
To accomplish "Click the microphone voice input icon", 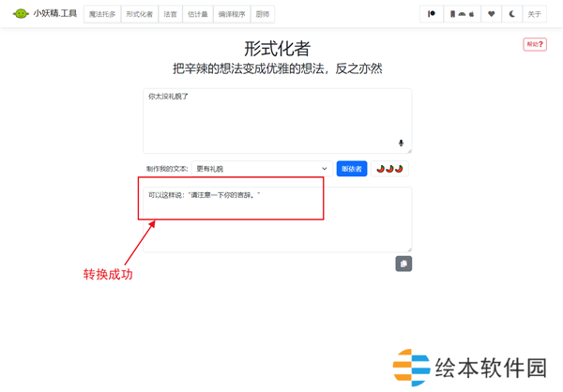I will (402, 143).
